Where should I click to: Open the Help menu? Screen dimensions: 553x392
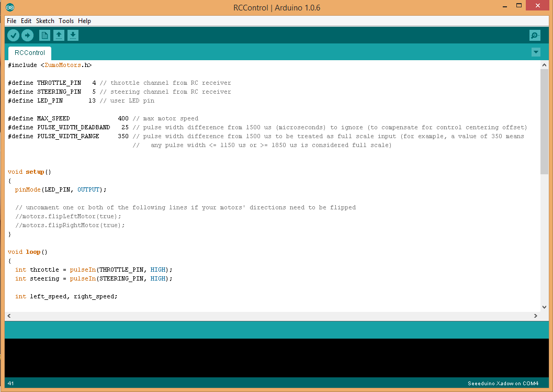[84, 21]
